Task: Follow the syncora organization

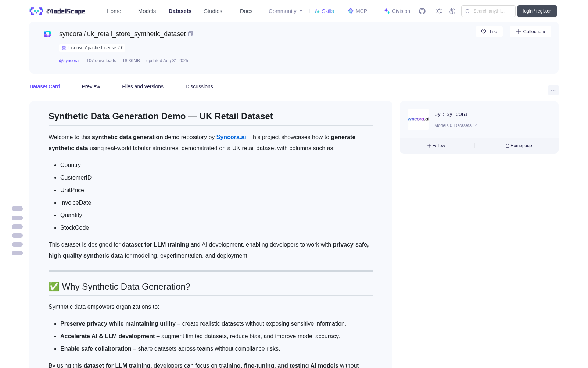Action: [x=436, y=146]
